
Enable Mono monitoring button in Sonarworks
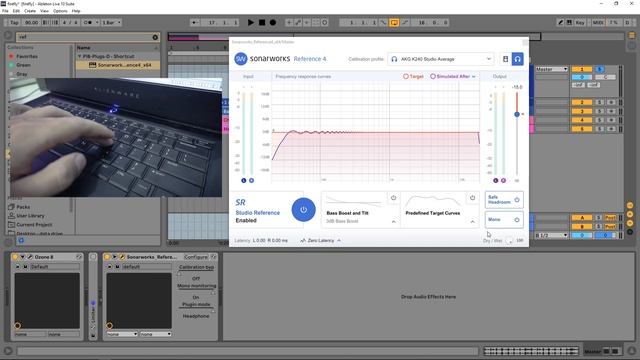504,220
